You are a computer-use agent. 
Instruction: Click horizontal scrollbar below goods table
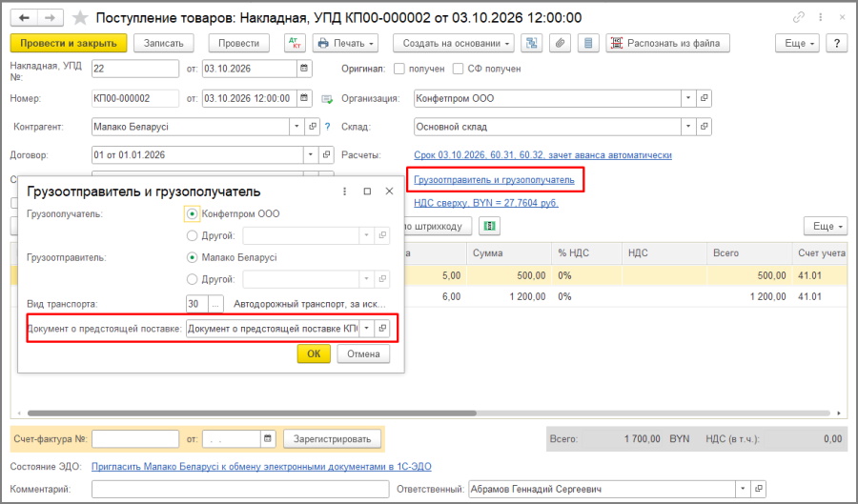click(x=252, y=413)
